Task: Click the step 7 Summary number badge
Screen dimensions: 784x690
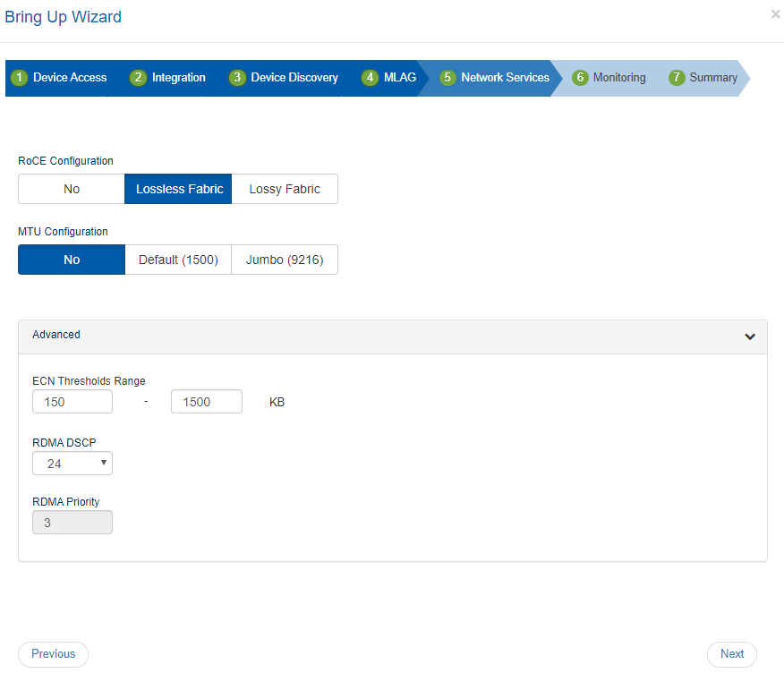Action: (677, 78)
